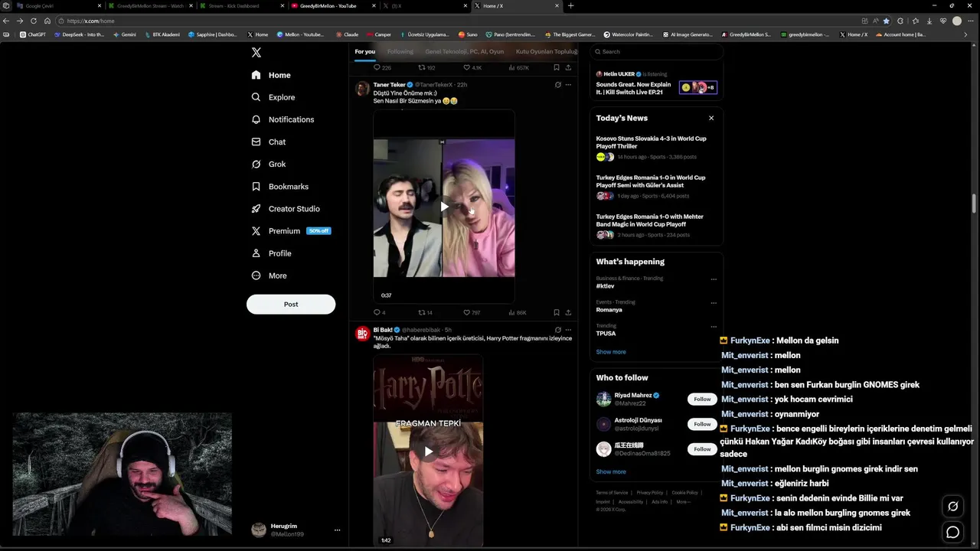
Task: Follow Riyad Mahrez
Action: [x=702, y=399]
